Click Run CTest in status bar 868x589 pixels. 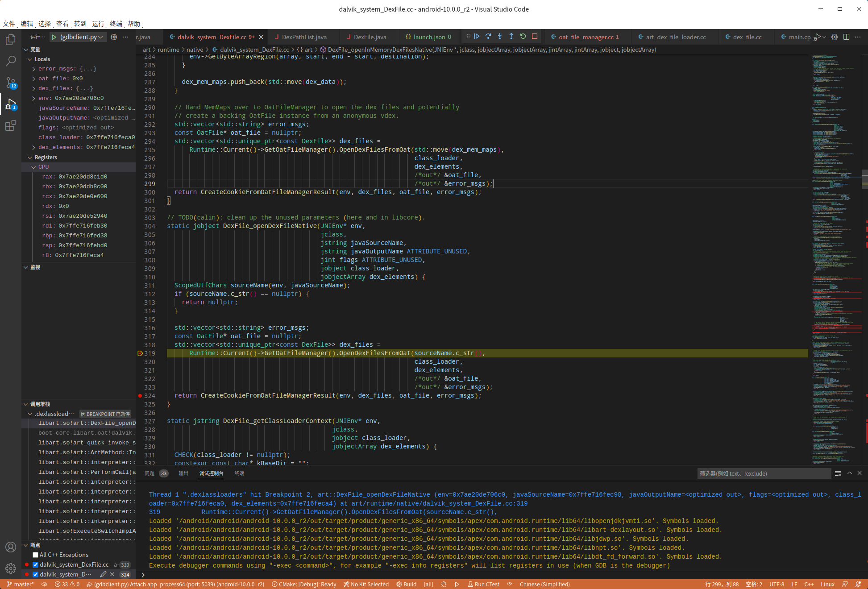point(483,585)
